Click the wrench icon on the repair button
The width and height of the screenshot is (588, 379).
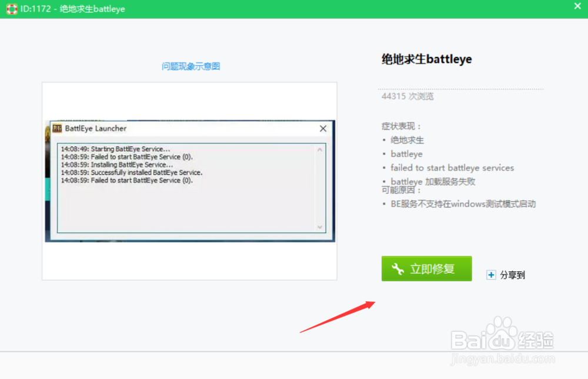398,269
